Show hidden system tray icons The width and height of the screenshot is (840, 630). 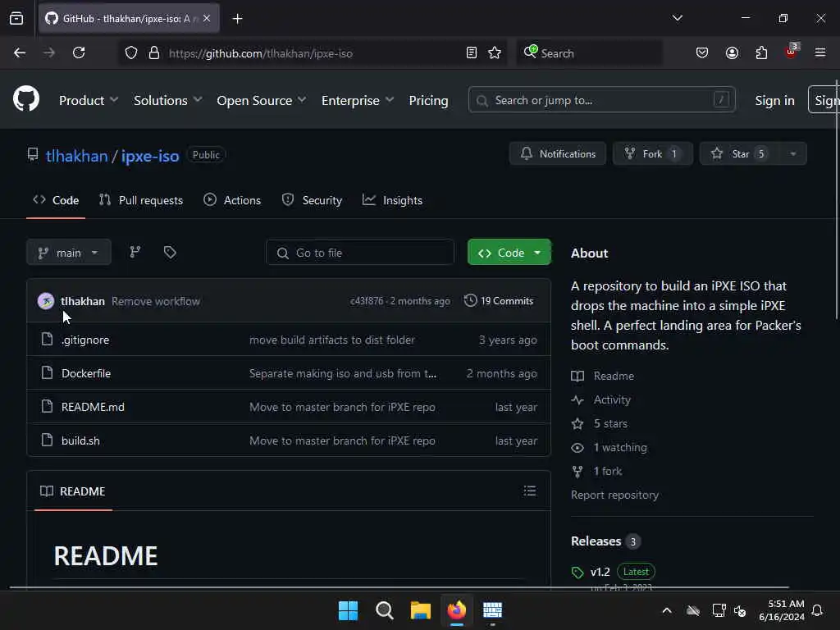(x=667, y=610)
